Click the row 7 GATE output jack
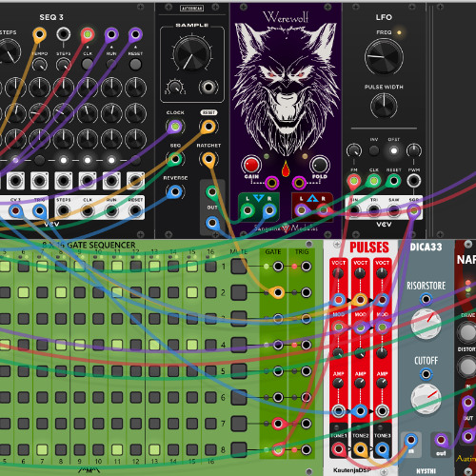The height and width of the screenshot is (476, 476). [278, 424]
